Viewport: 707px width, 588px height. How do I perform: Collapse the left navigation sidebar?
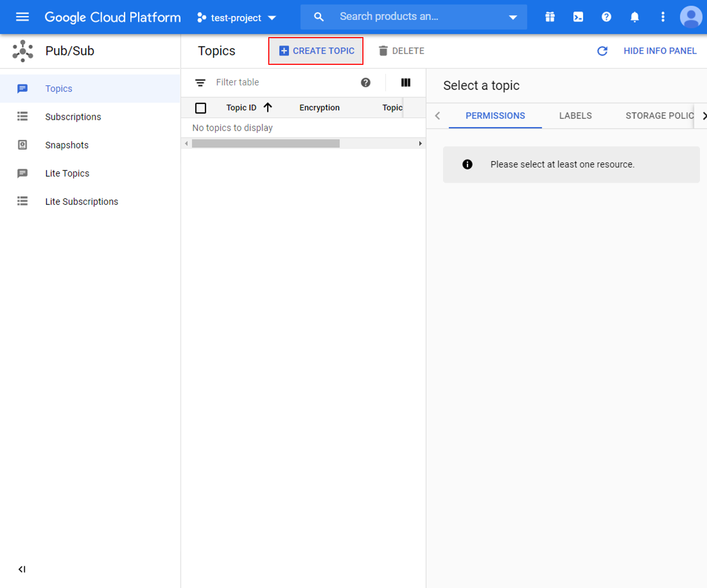click(22, 569)
